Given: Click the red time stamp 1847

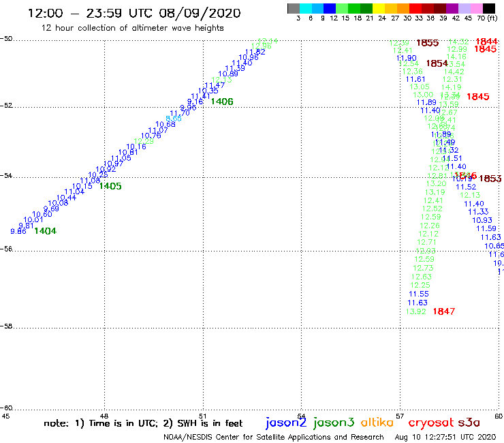Looking at the screenshot, I should pos(444,311).
